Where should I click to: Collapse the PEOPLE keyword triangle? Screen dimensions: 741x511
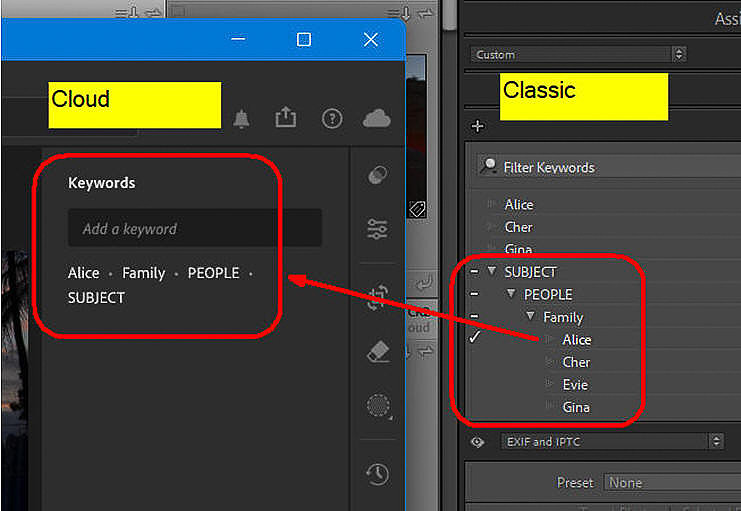511,294
